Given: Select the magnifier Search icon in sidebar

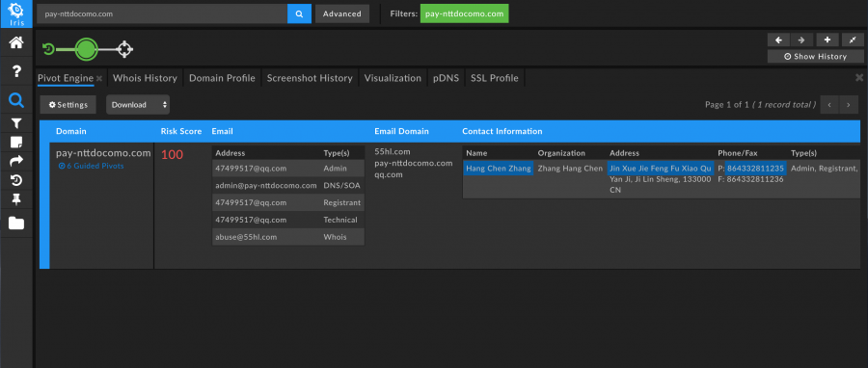Looking at the screenshot, I should click(16, 100).
